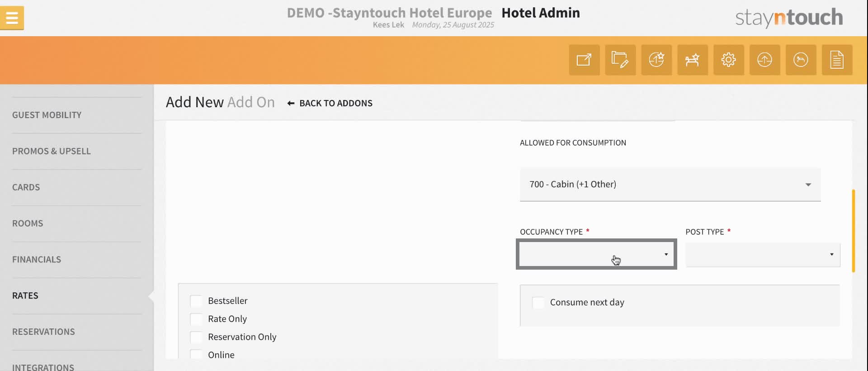Open the Rooms sidebar section

(x=28, y=224)
